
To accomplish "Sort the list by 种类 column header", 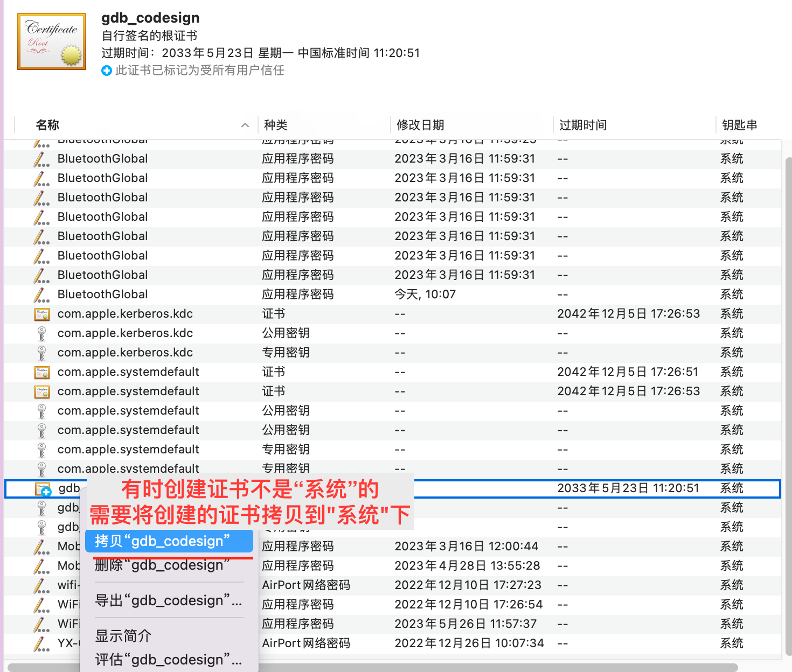I will (276, 125).
